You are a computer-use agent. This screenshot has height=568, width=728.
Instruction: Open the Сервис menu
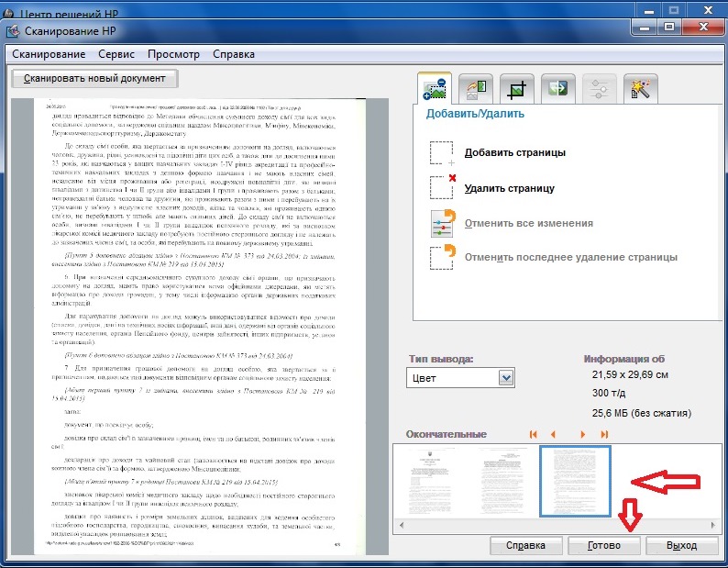click(x=116, y=54)
